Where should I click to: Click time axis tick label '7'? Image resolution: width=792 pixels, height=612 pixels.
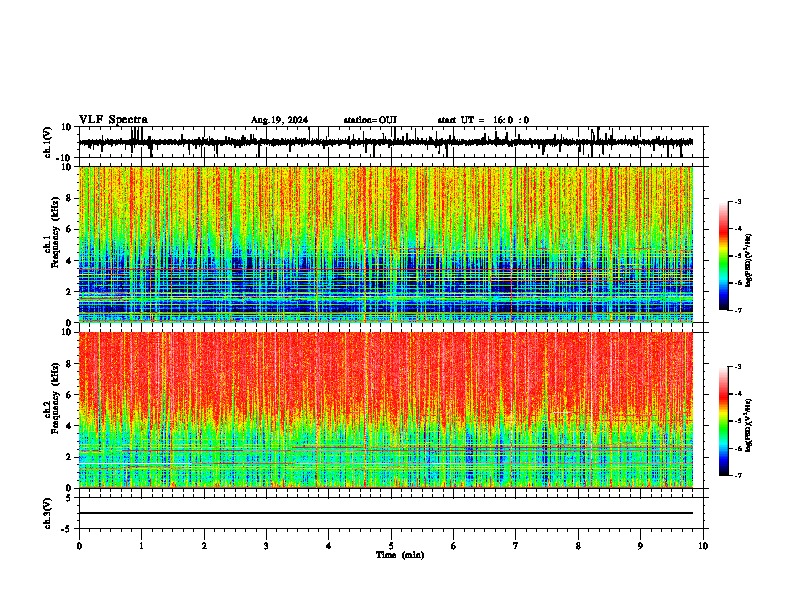tap(516, 546)
